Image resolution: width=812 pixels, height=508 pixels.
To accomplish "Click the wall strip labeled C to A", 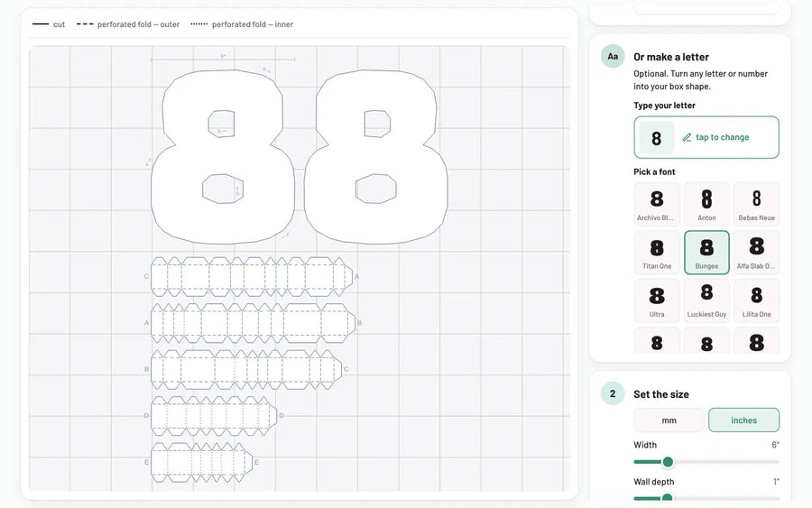I will 252,276.
